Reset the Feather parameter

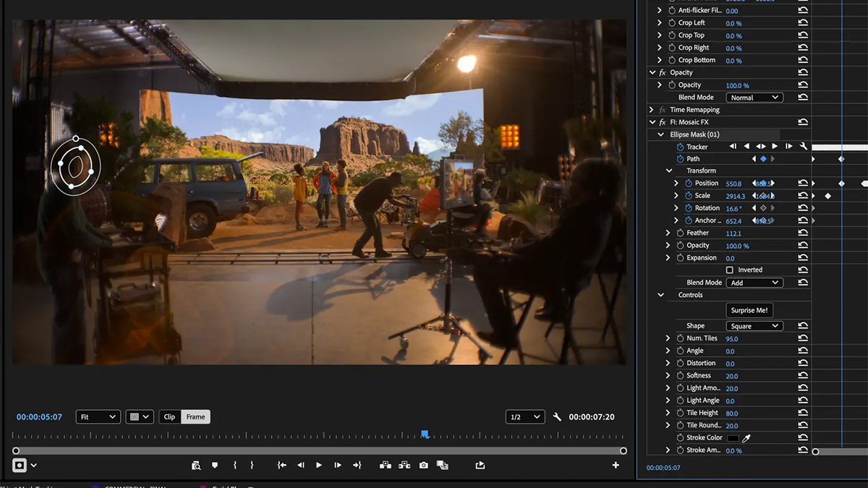tap(803, 233)
